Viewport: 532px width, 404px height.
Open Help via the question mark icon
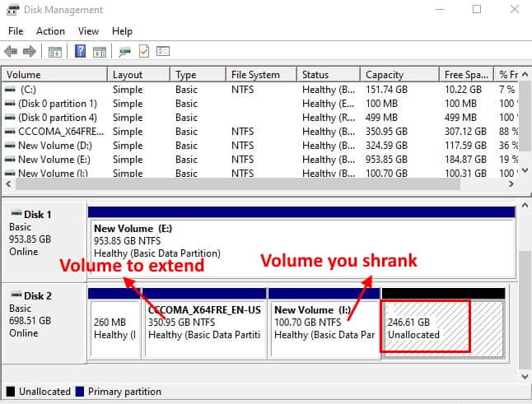tap(80, 51)
